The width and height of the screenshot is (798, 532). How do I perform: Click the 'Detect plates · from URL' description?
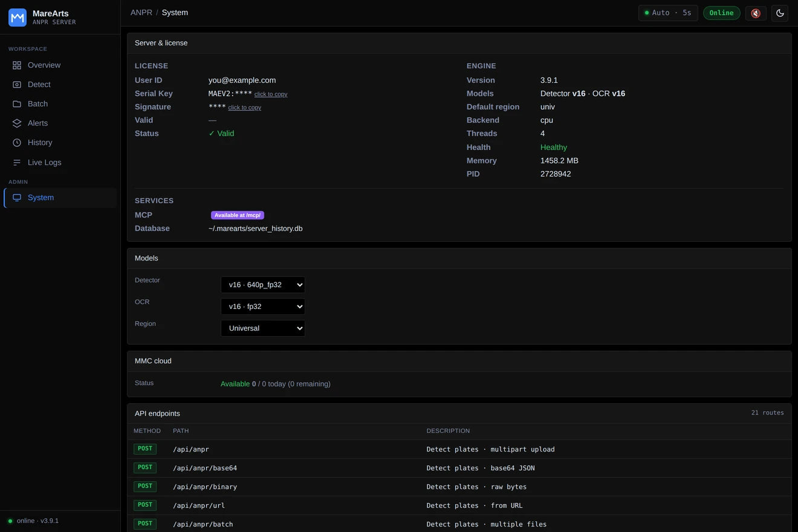point(475,505)
